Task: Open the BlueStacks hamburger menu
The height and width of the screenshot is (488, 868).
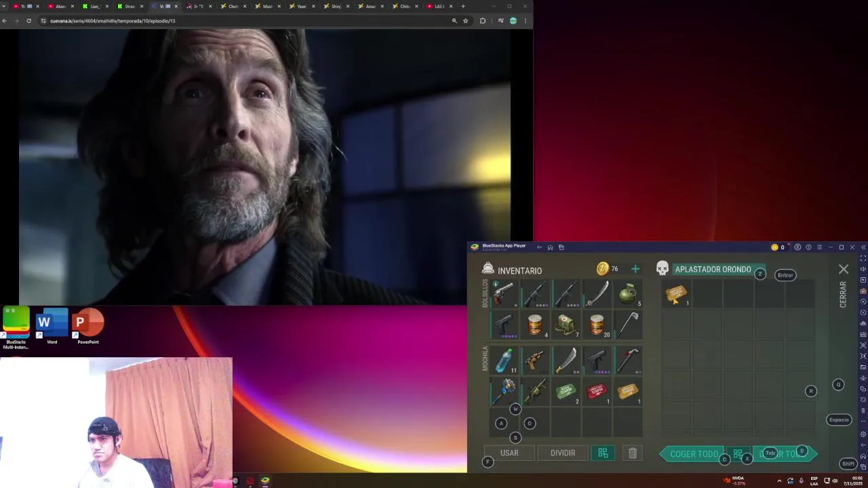Action: (x=819, y=247)
